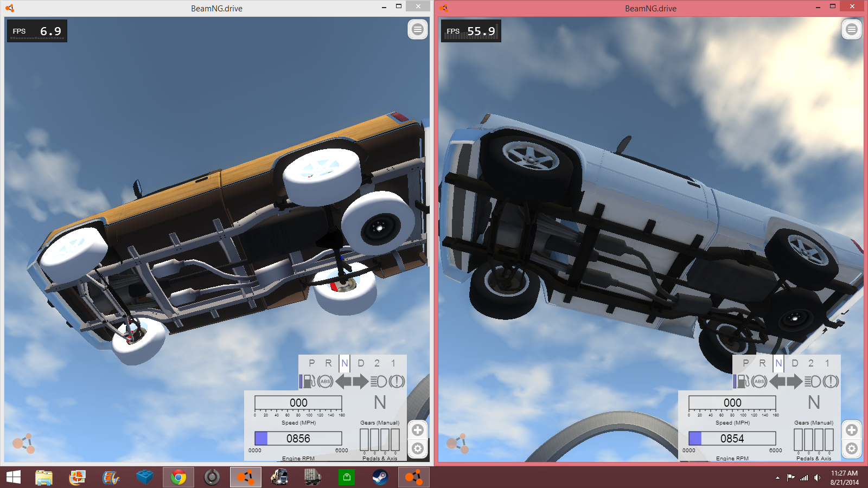Click the FPS 6.9 counter in left window
The height and width of the screenshot is (488, 868).
pyautogui.click(x=37, y=31)
